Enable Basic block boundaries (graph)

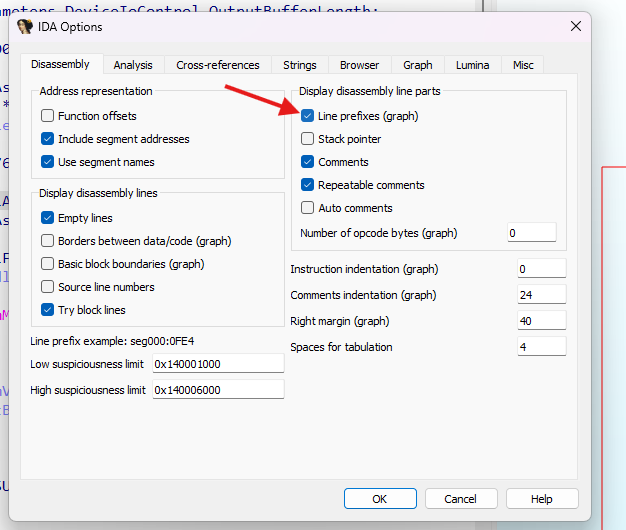pyautogui.click(x=48, y=264)
